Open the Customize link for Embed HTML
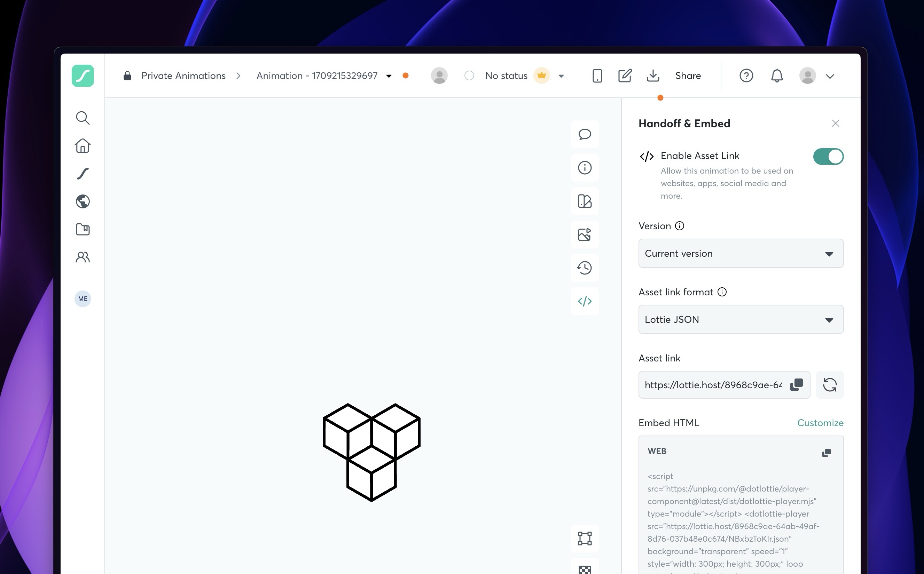This screenshot has height=574, width=924. pos(820,423)
